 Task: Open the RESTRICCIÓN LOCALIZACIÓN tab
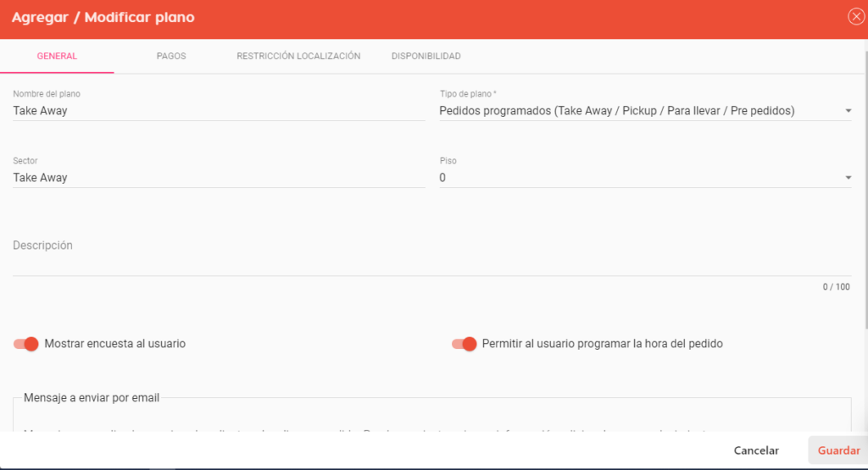tap(298, 56)
